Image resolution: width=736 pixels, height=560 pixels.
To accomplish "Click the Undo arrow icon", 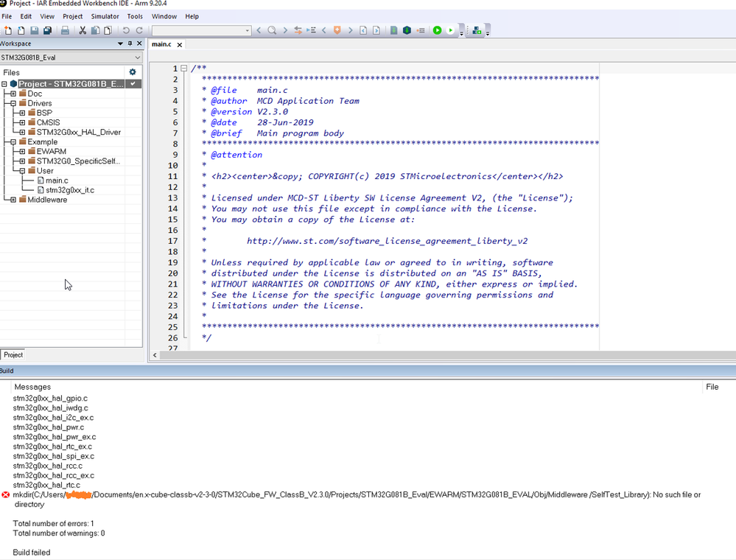I will point(126,30).
